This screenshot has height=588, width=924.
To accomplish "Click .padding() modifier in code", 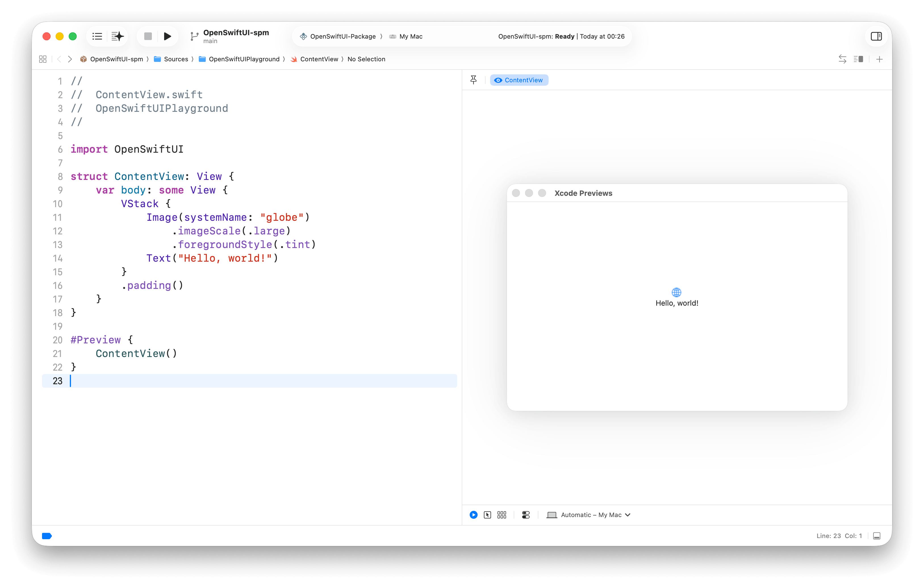I will tap(153, 285).
